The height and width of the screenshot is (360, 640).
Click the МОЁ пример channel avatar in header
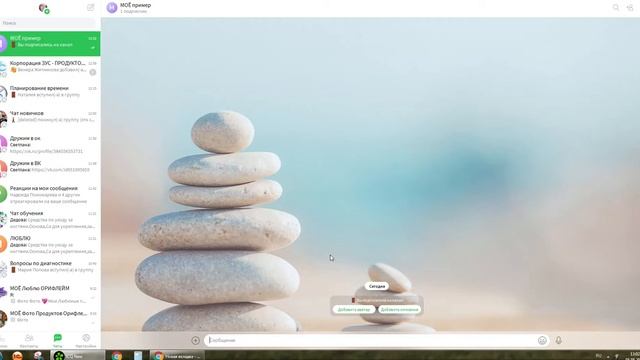pyautogui.click(x=111, y=8)
